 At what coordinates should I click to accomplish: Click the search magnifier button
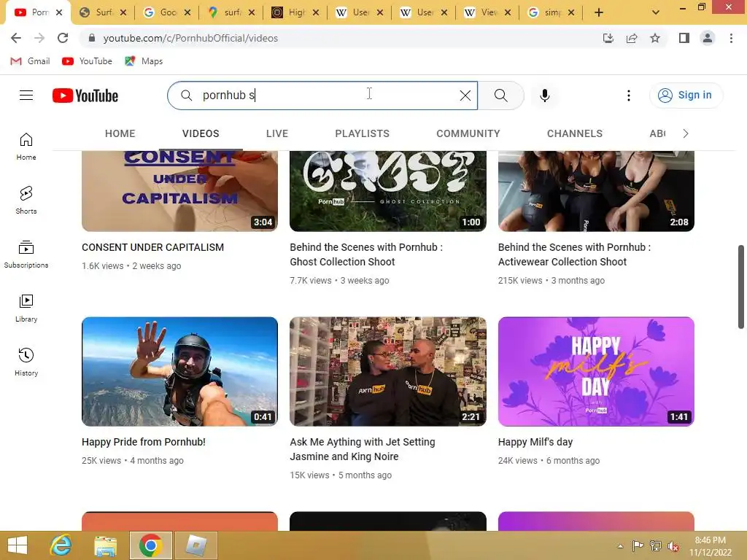point(500,96)
